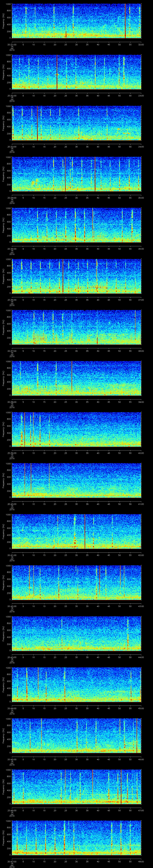Image resolution: width=153 pixels, height=868 pixels.
Task: Click the 20:39:00 start time label
Action: [12, 453]
